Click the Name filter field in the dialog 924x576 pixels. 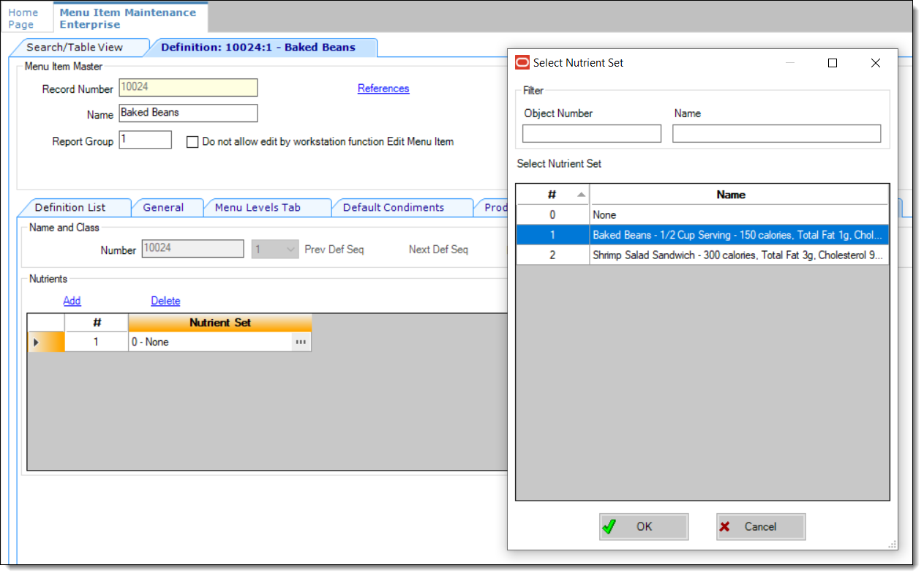tap(777, 133)
